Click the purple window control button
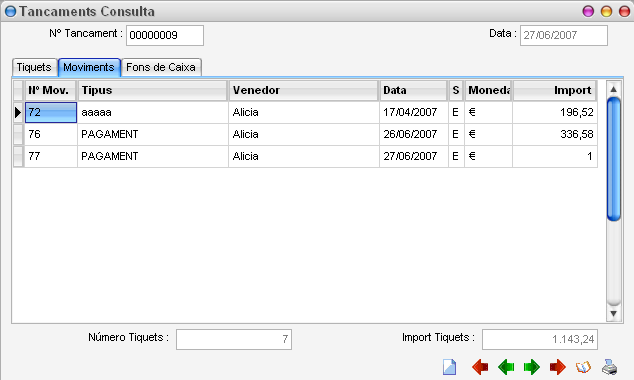634x380 pixels. click(x=588, y=11)
